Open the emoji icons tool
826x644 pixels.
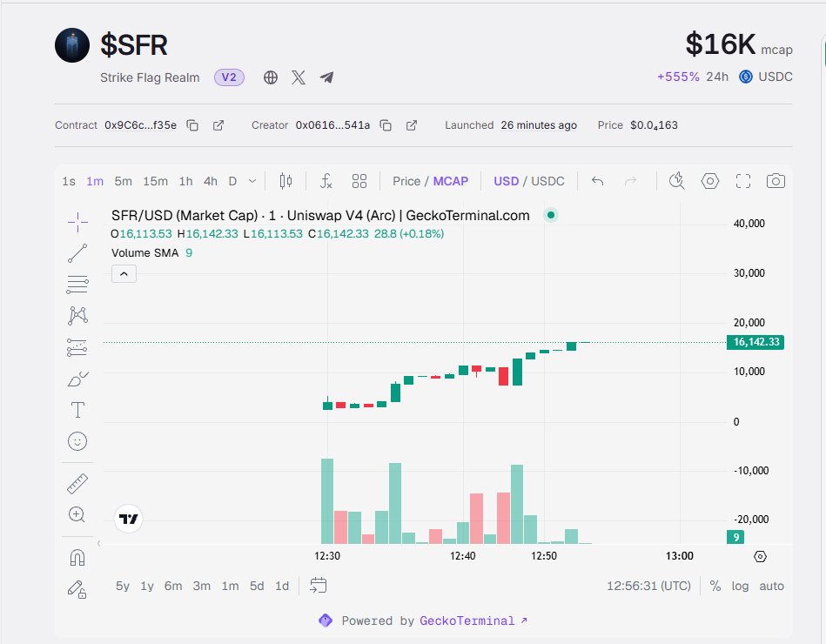[x=77, y=441]
